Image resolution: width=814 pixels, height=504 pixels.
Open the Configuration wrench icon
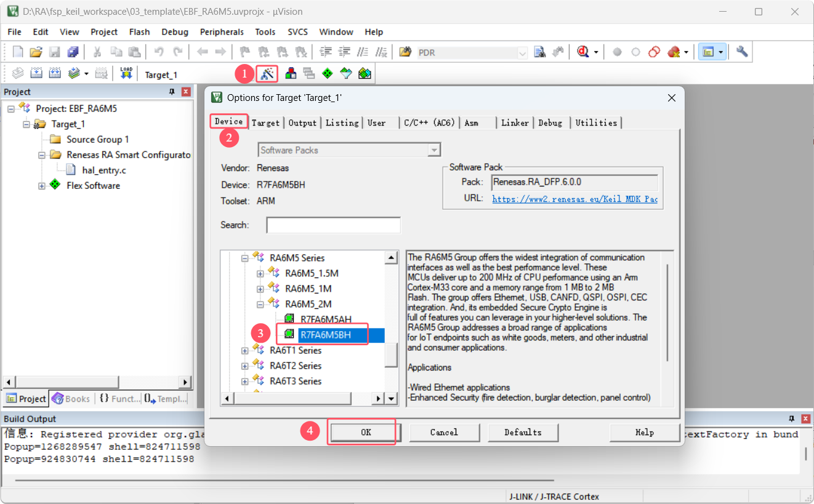[x=743, y=52]
